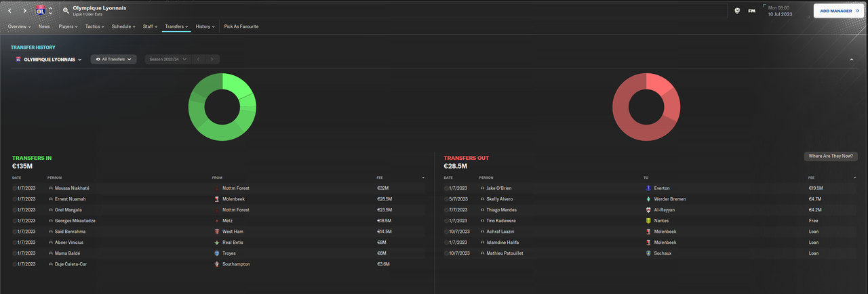Click the Werder Bremen club badge
The width and height of the screenshot is (868, 294).
(649, 199)
